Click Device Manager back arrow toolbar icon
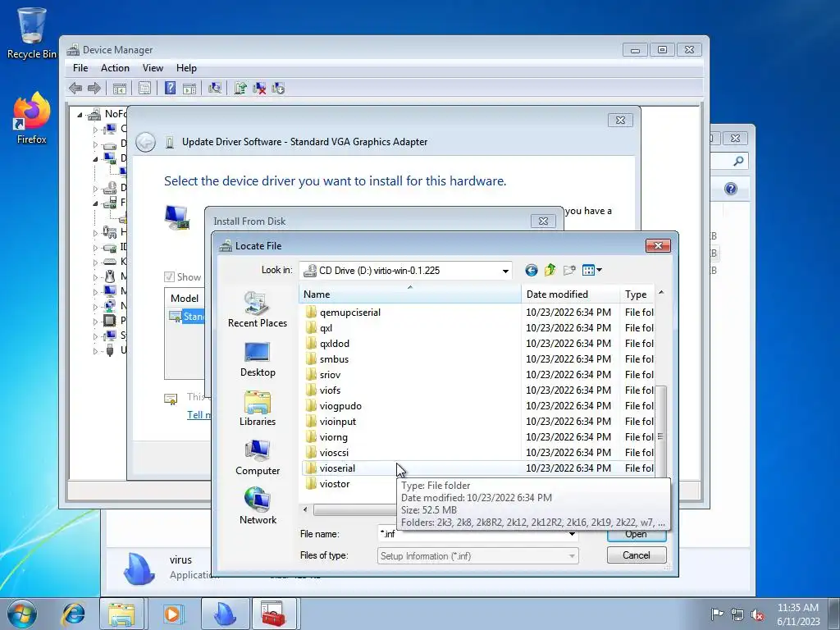The width and height of the screenshot is (840, 630). tap(75, 89)
